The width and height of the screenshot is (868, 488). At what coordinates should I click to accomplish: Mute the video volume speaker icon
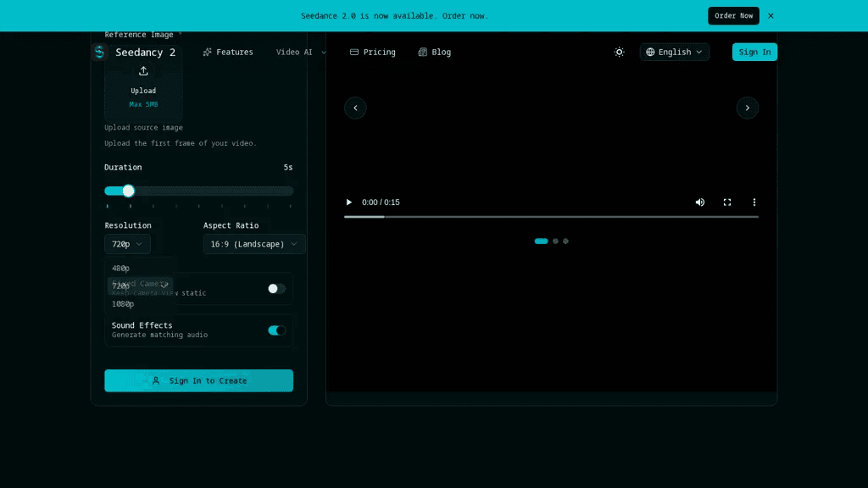point(700,202)
